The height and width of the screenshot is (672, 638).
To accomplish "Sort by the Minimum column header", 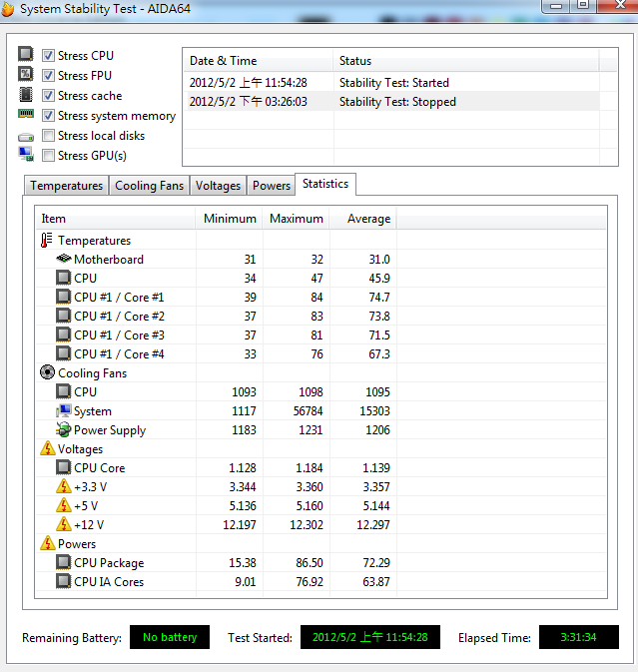I will (230, 219).
